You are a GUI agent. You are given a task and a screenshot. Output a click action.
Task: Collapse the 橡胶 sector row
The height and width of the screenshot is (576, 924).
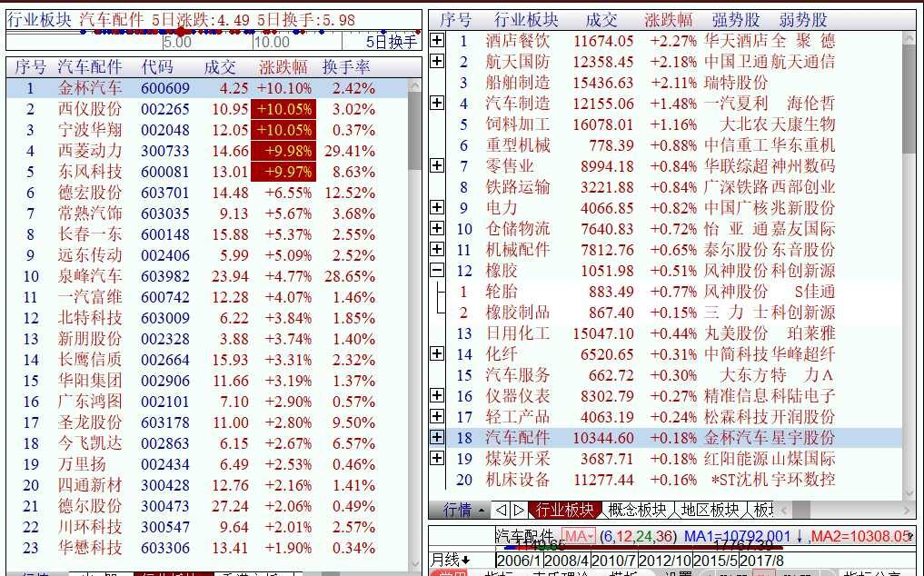(437, 270)
